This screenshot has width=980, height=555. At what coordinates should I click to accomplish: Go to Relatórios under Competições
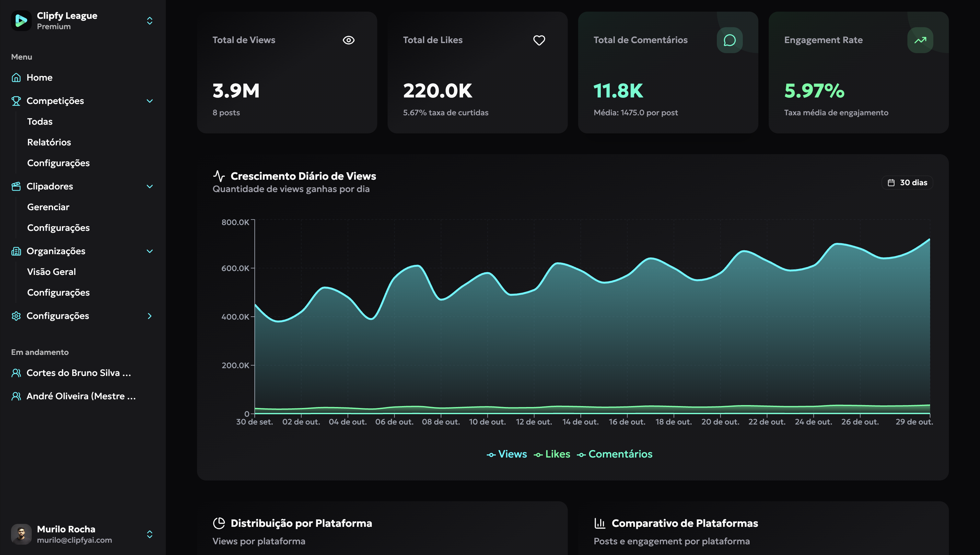tap(49, 142)
